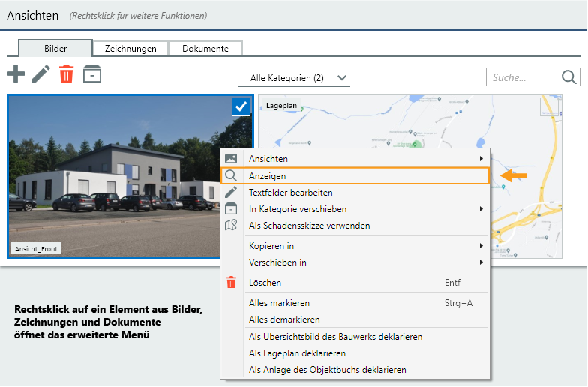This screenshot has width=588, height=387.
Task: Uncheck the checkbox on Ansicht_Front image
Action: [241, 107]
